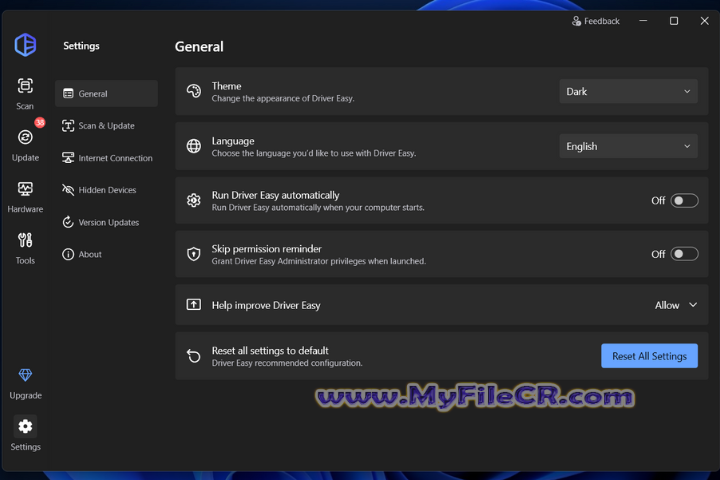Click the Reset All Settings button
The width and height of the screenshot is (720, 480).
(x=649, y=356)
